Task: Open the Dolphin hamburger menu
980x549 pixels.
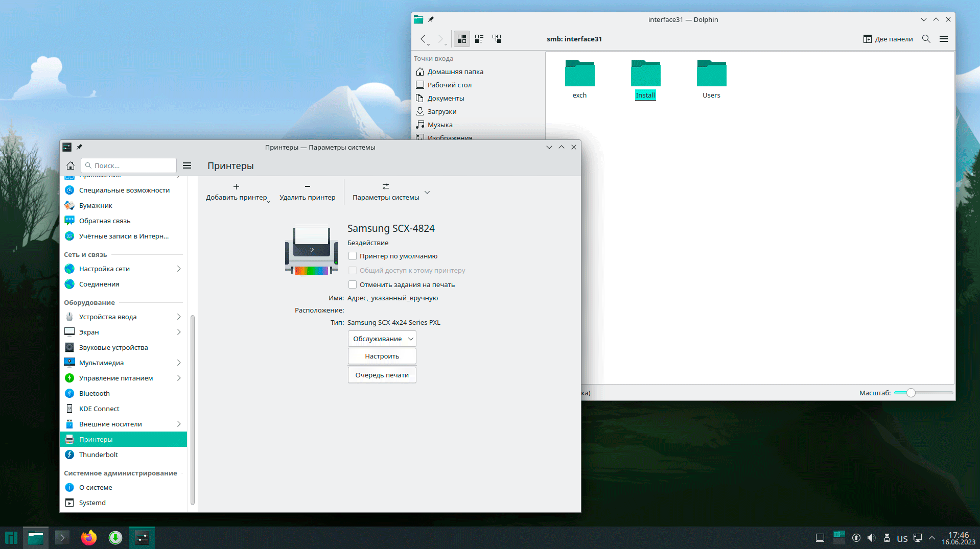Action: pyautogui.click(x=944, y=39)
